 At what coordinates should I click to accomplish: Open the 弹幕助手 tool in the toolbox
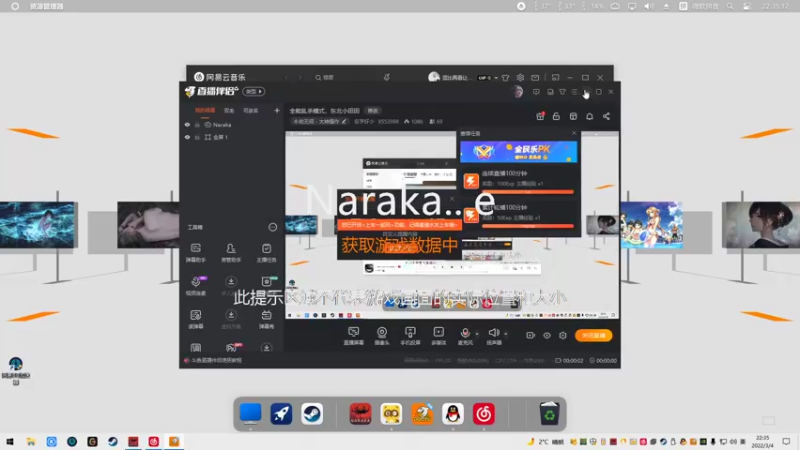[196, 253]
